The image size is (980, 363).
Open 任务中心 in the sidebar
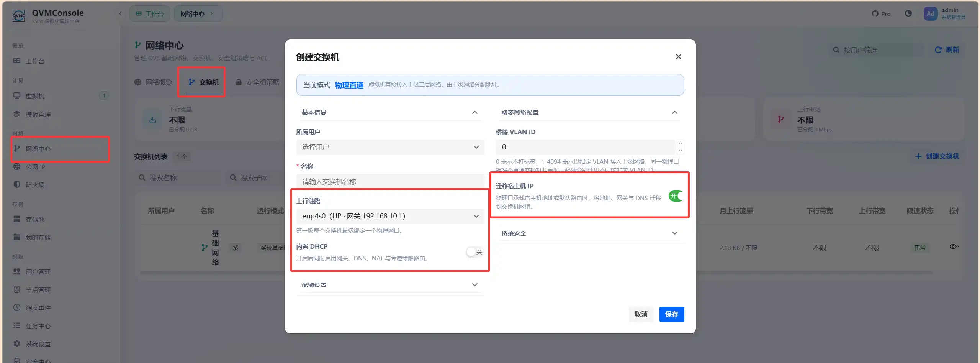click(x=61, y=326)
